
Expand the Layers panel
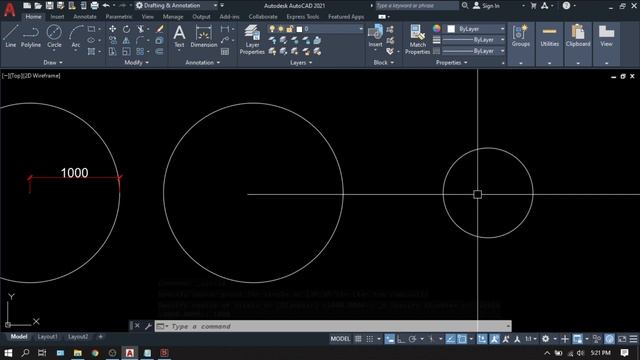[301, 62]
